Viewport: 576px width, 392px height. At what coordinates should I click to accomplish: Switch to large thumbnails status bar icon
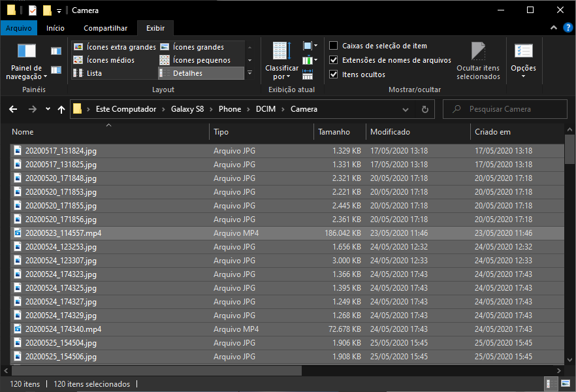point(566,384)
